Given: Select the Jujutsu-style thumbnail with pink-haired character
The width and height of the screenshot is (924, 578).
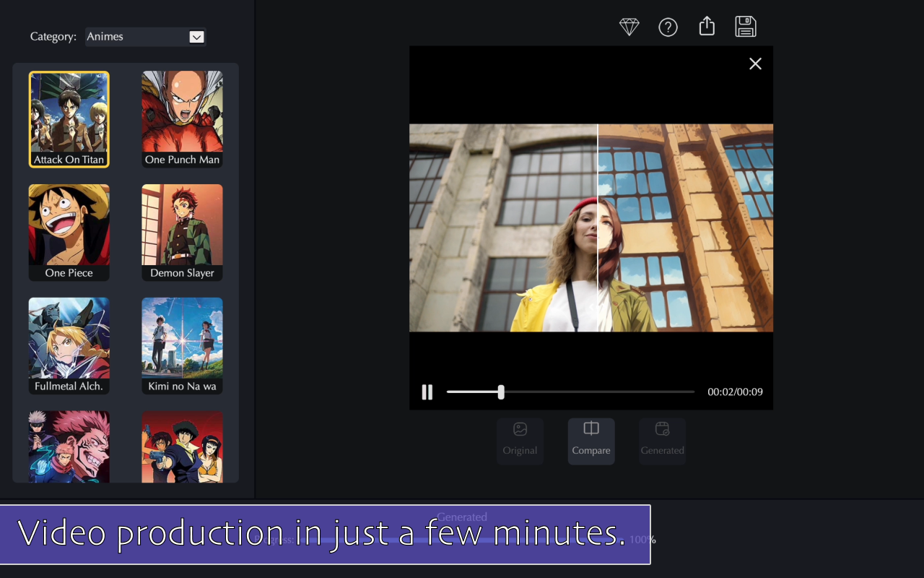Looking at the screenshot, I should pos(69,447).
